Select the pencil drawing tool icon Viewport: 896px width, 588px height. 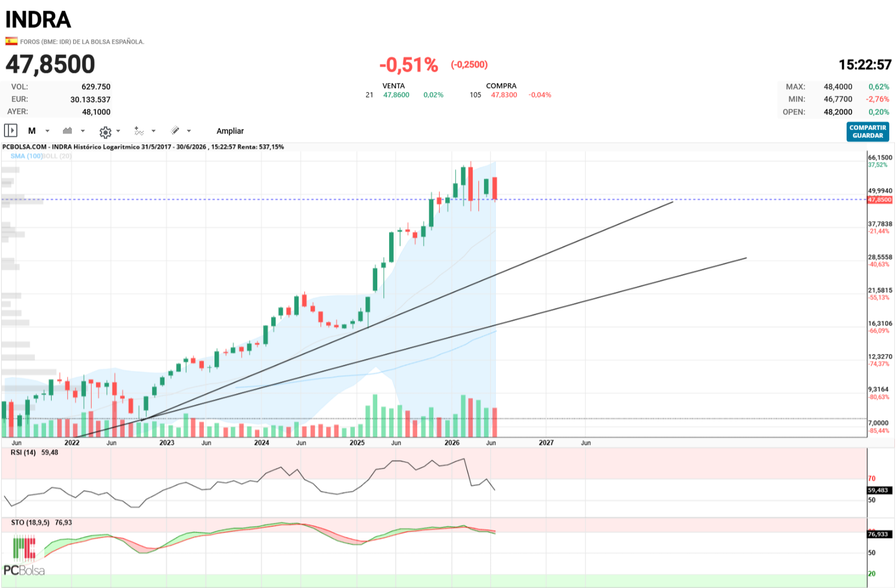pos(175,131)
